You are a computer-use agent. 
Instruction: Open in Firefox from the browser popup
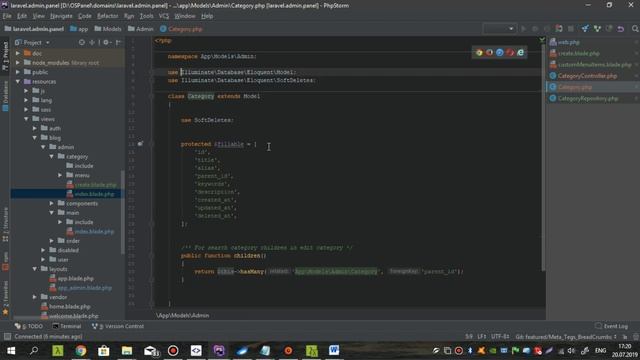click(x=489, y=53)
